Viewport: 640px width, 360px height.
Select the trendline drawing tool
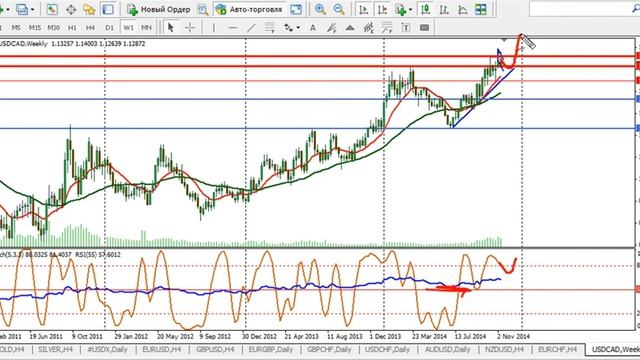(251, 28)
